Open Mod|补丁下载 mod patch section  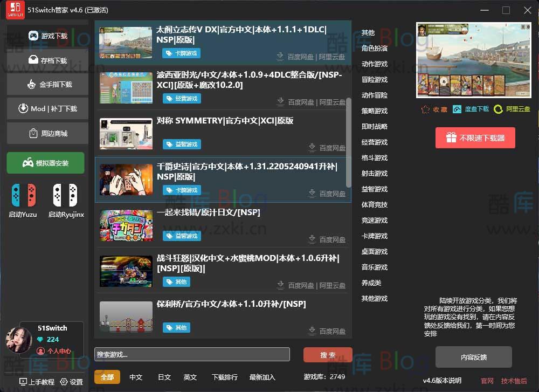click(x=47, y=108)
